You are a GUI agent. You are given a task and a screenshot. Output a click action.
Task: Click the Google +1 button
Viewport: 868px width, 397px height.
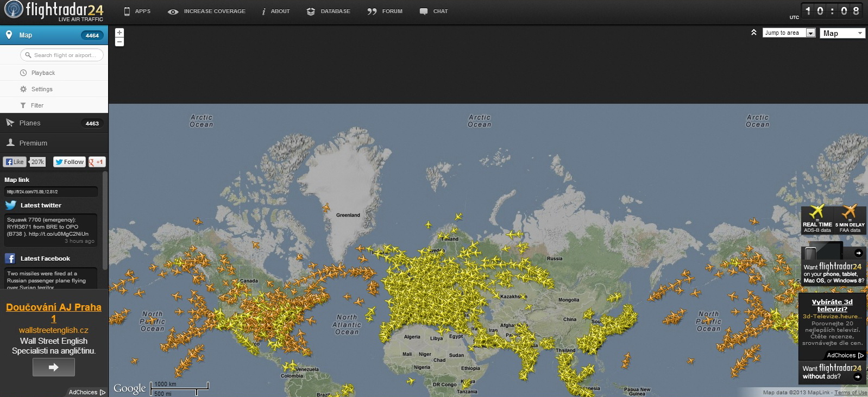coord(97,162)
